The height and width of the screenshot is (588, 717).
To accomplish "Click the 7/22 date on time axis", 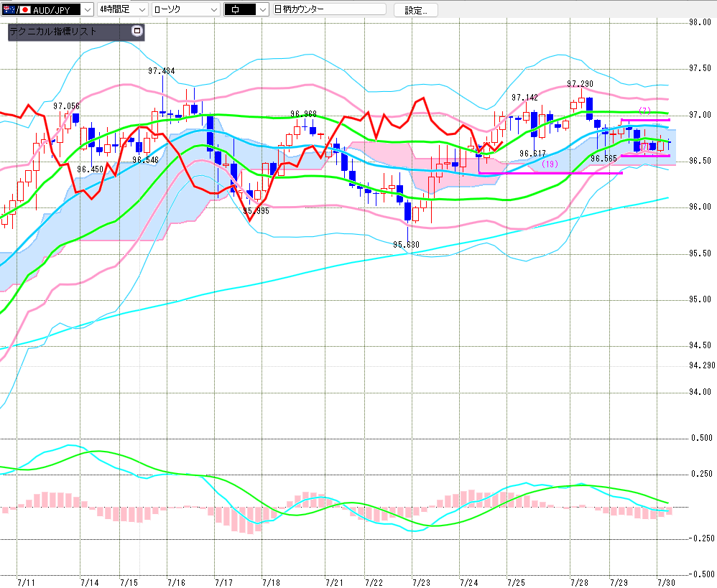I will (374, 582).
